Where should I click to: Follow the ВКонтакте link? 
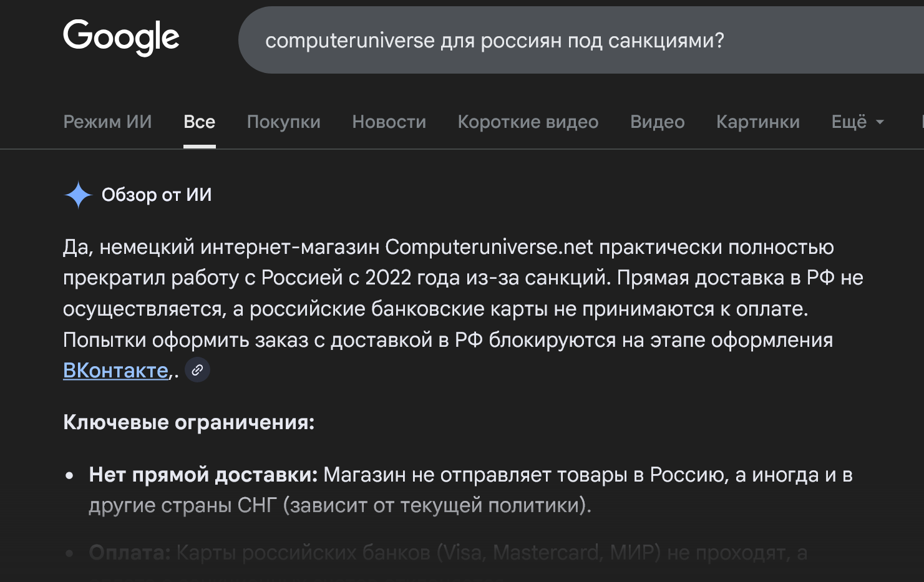pyautogui.click(x=115, y=371)
